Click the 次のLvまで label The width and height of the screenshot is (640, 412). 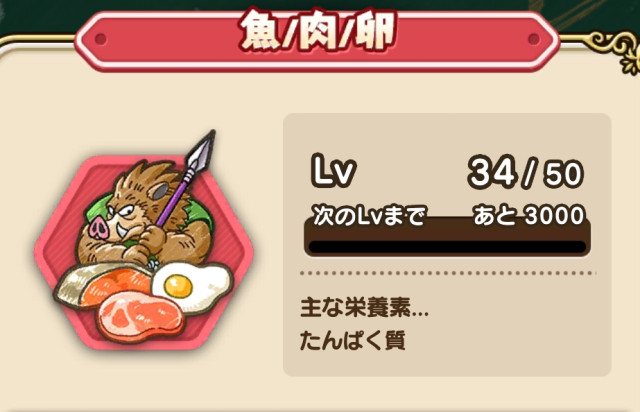click(369, 216)
